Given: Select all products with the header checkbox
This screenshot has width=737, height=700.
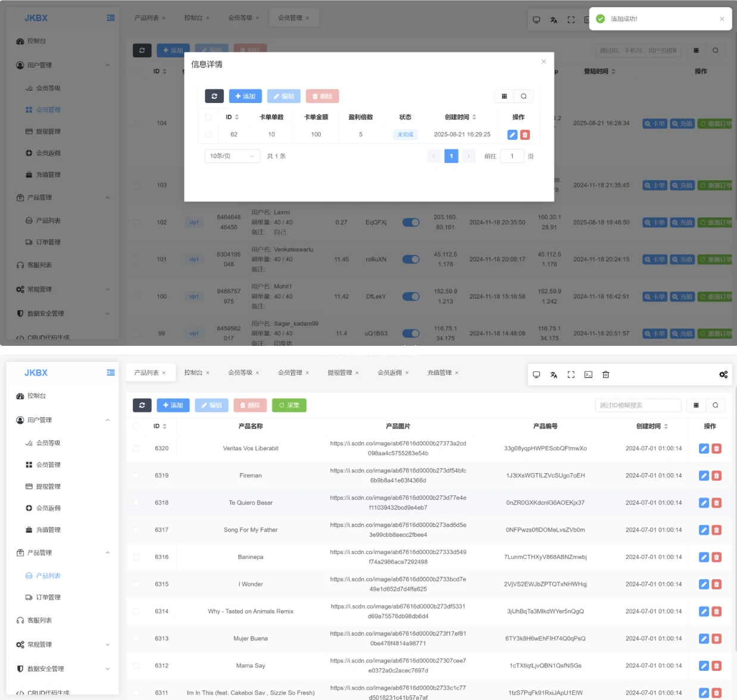Looking at the screenshot, I should (136, 426).
